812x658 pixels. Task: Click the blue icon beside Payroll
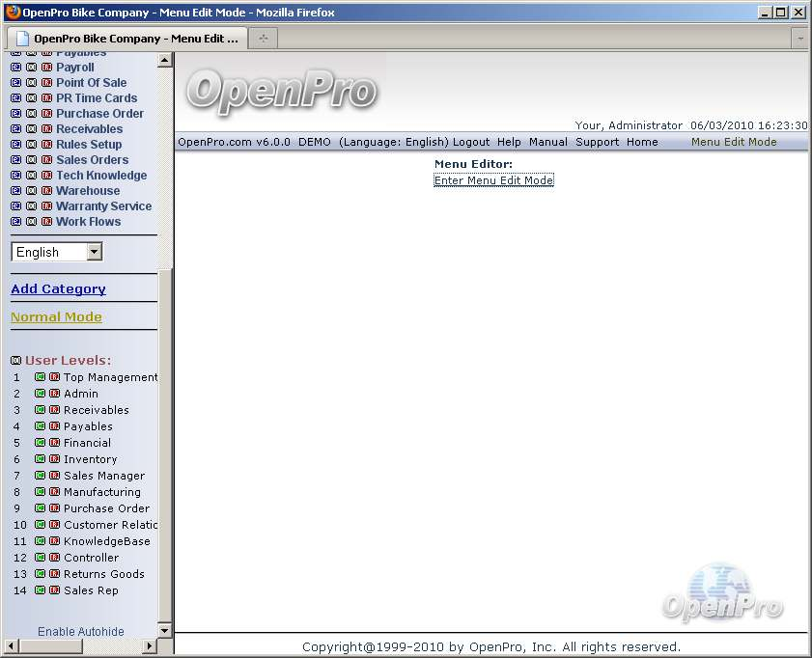point(15,68)
